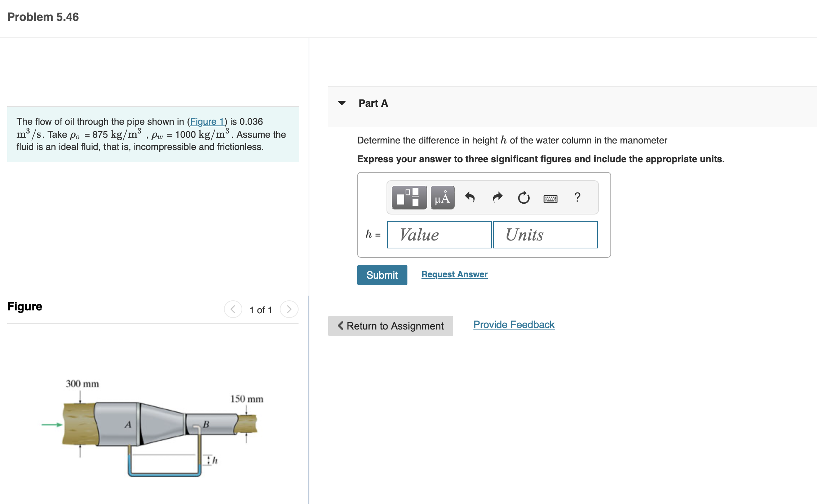Click Request Answer
This screenshot has width=817, height=504.
point(454,274)
